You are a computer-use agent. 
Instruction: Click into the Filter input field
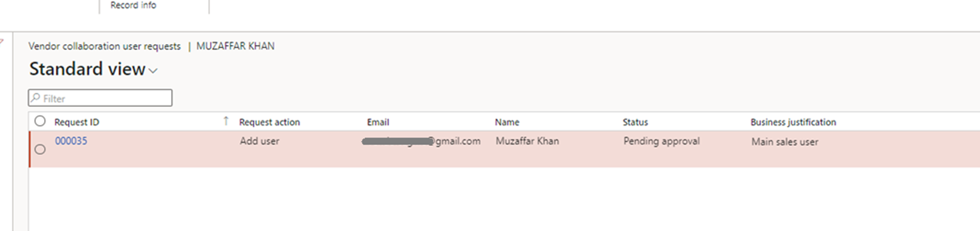[x=106, y=98]
